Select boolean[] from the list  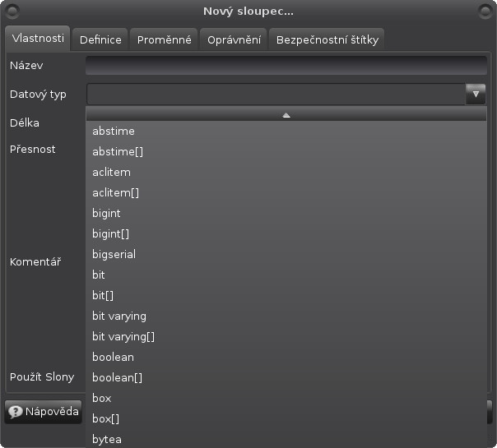coord(286,377)
